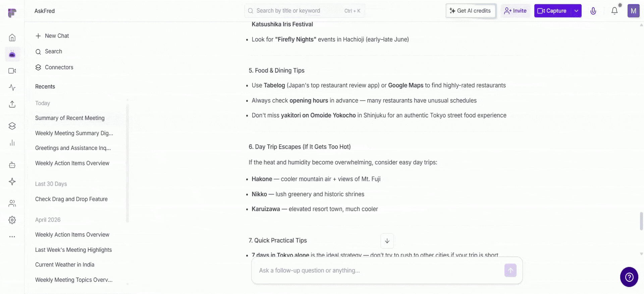Click the scroll-to-bottom arrow button

pos(387,241)
